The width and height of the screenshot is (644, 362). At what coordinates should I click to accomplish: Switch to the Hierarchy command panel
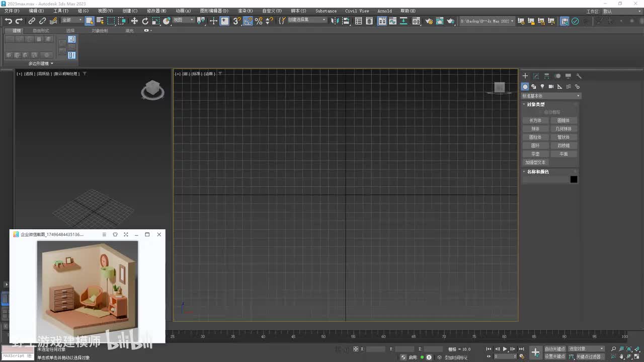(547, 76)
